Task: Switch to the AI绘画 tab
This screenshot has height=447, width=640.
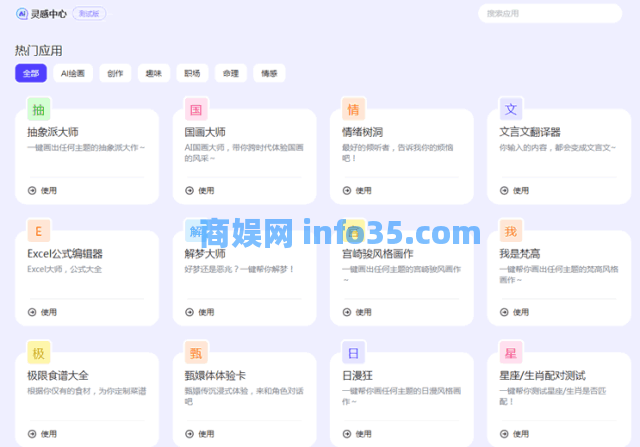Action: pyautogui.click(x=73, y=73)
